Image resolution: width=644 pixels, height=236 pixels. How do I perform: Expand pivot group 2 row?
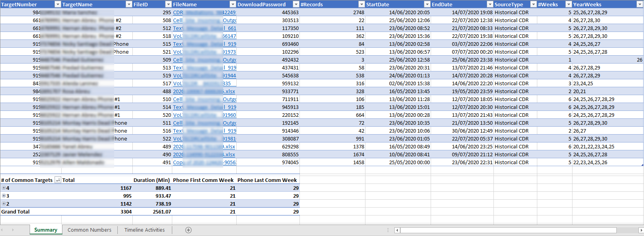click(x=4, y=204)
